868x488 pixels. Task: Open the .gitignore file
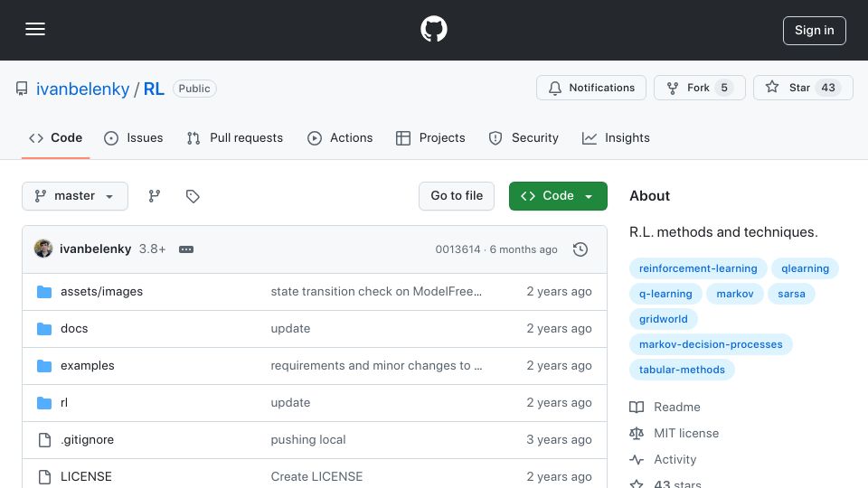88,440
